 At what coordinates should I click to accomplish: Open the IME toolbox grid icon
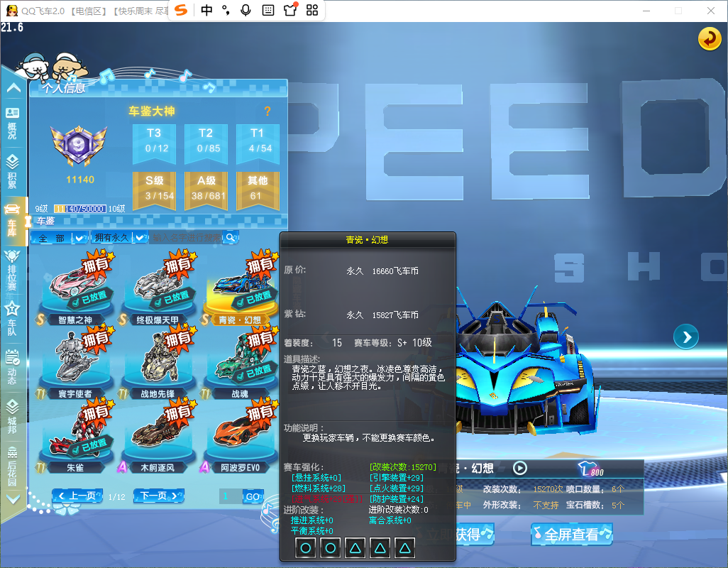pyautogui.click(x=312, y=10)
